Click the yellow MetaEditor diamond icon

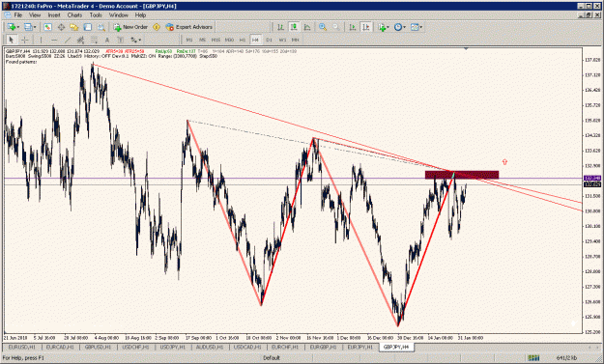point(157,27)
